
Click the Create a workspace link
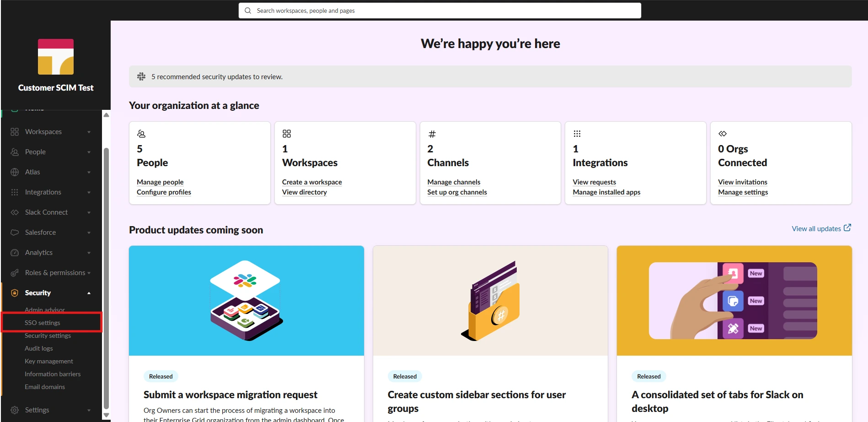pos(312,182)
